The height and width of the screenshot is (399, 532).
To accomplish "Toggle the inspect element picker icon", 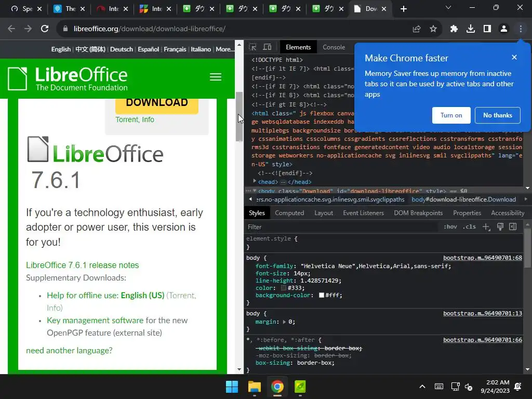I will point(253,47).
